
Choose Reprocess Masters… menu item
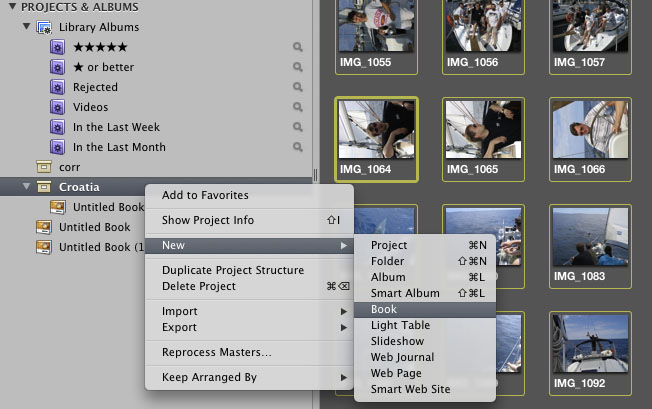[249, 352]
